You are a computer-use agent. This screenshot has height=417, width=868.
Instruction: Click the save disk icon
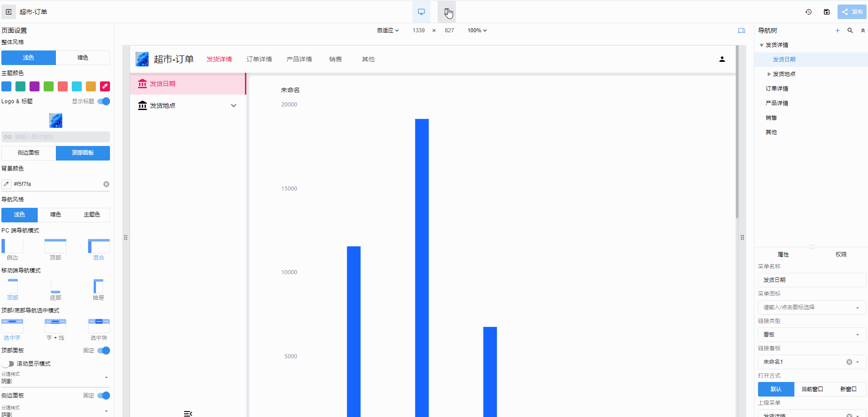(827, 12)
